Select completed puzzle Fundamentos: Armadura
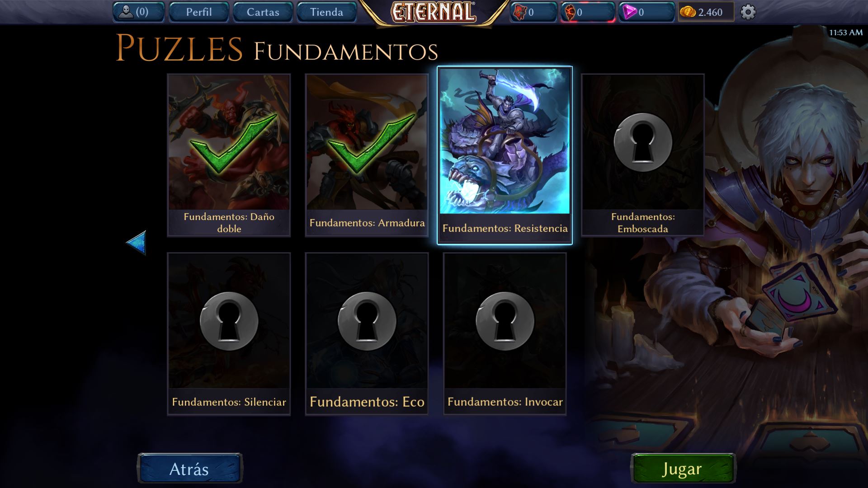This screenshot has height=488, width=868. 367,155
